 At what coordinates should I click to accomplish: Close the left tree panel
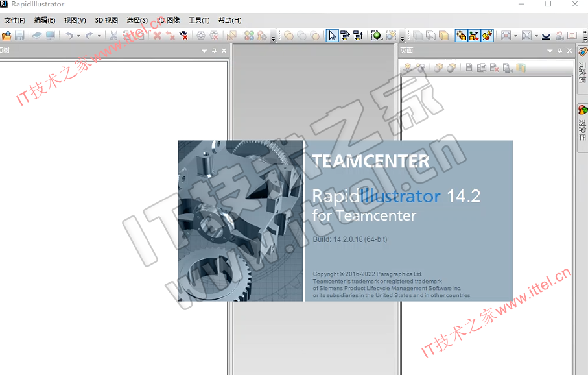224,51
